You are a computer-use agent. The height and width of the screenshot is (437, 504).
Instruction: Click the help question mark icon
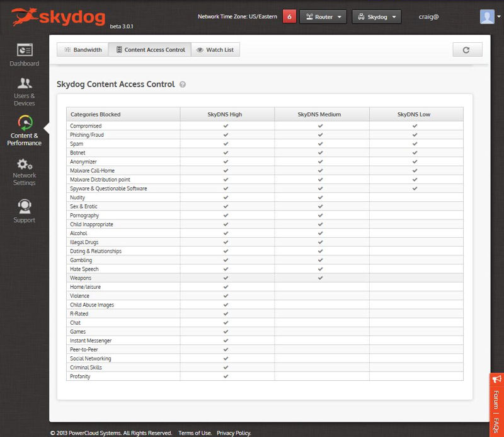coord(183,84)
